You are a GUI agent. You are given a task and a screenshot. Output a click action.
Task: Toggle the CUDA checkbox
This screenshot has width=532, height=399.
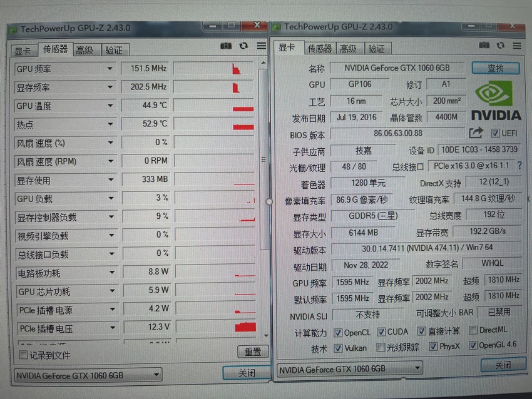click(381, 331)
